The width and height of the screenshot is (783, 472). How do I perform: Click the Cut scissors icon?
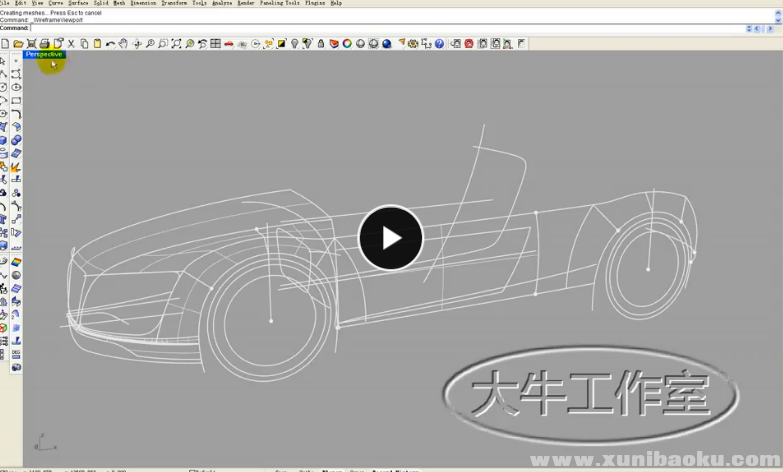click(71, 44)
